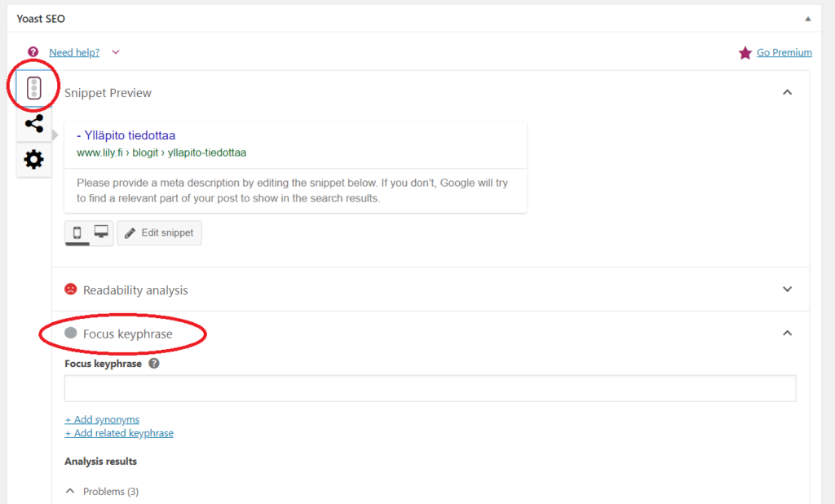Click the Yoast SEO panel title

41,19
